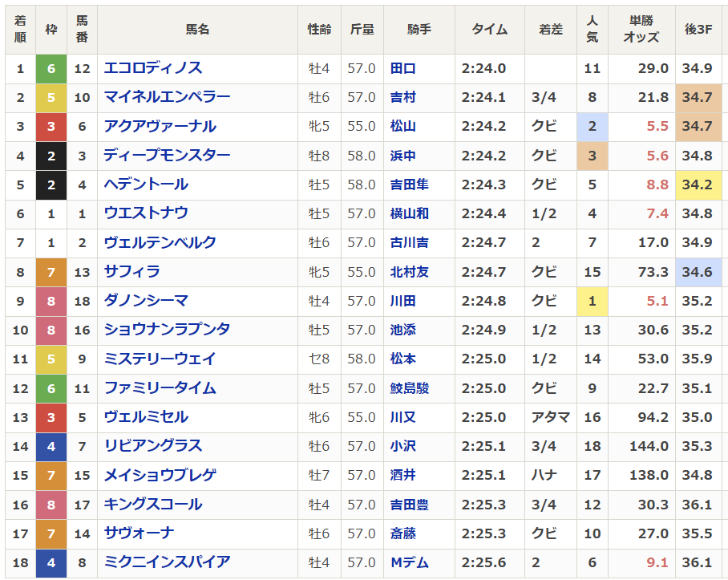Screen dimensions: 728x580
Task: Click horse name ヴェルテンベルク
Action: (160, 242)
